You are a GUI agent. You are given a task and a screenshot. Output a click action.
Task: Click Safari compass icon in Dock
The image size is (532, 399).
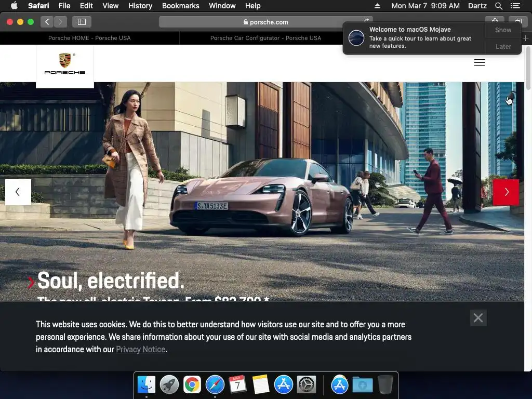point(215,384)
